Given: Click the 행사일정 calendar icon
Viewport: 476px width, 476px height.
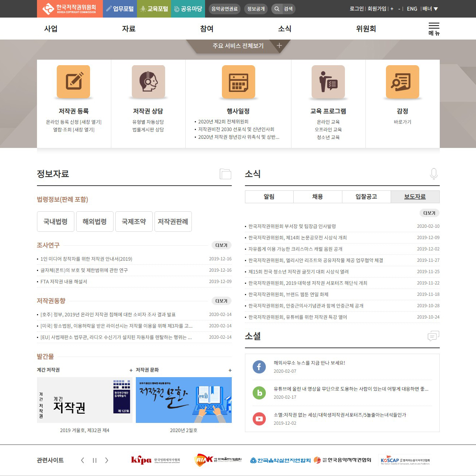Looking at the screenshot, I should [238, 82].
